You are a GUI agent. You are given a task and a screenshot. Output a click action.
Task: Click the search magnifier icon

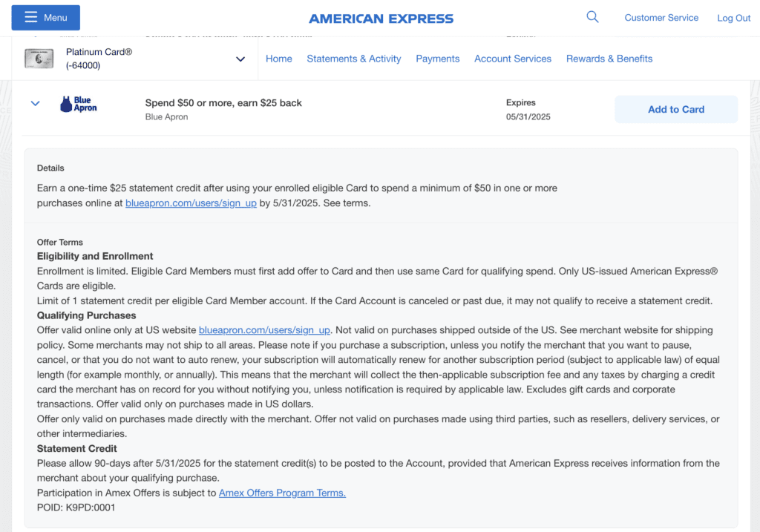click(592, 16)
